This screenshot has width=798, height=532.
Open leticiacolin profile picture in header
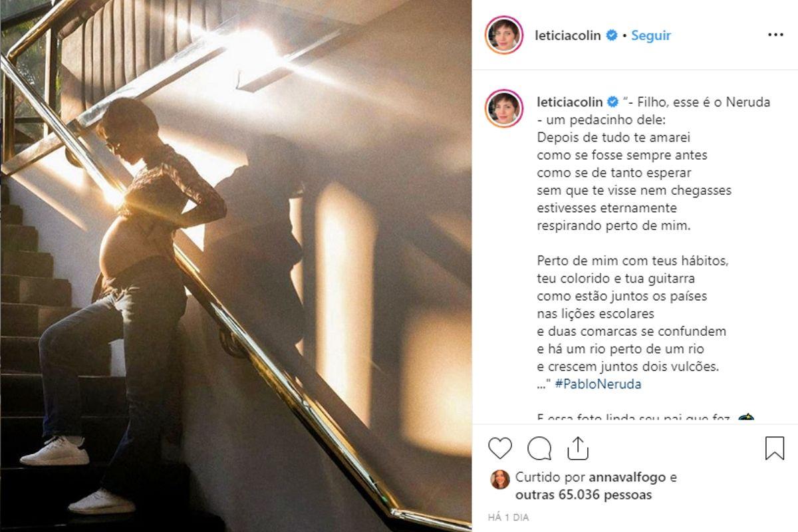pos(503,35)
